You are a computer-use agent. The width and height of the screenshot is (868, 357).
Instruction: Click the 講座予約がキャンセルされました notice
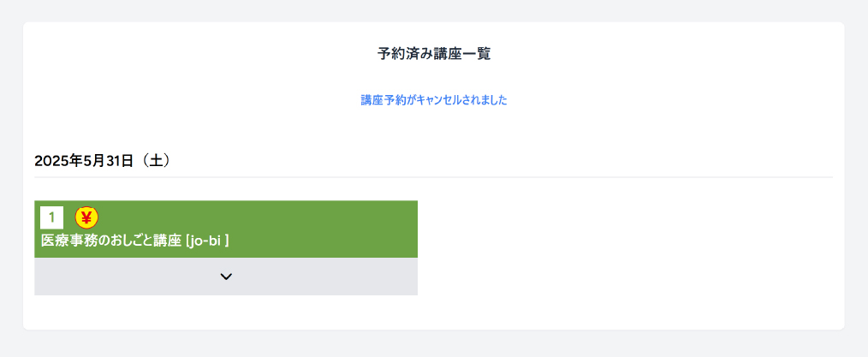point(433,100)
